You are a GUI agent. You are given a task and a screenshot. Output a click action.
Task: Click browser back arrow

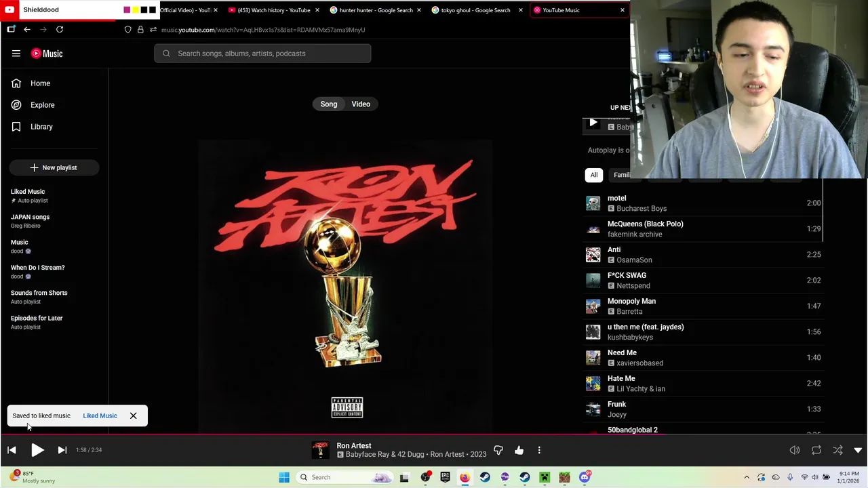click(x=27, y=30)
